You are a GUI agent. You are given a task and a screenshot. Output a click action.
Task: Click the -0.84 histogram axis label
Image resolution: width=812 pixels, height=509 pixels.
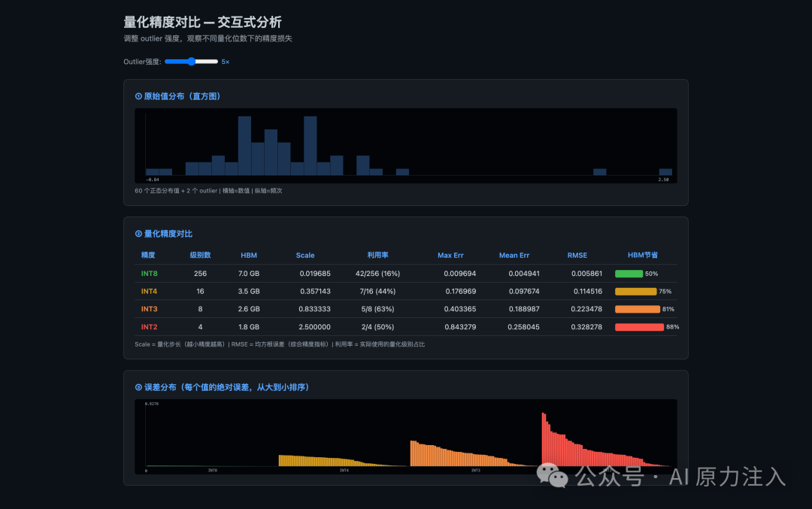(x=152, y=180)
